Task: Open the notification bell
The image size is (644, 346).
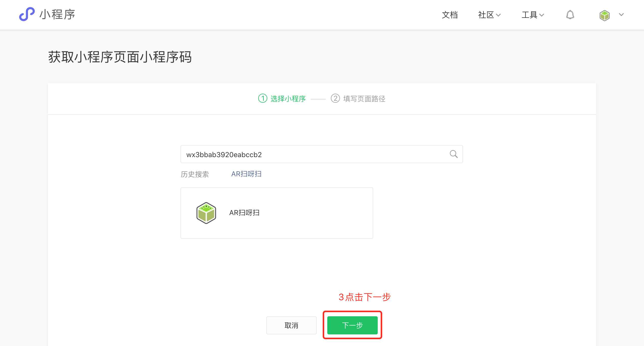Action: pos(570,15)
